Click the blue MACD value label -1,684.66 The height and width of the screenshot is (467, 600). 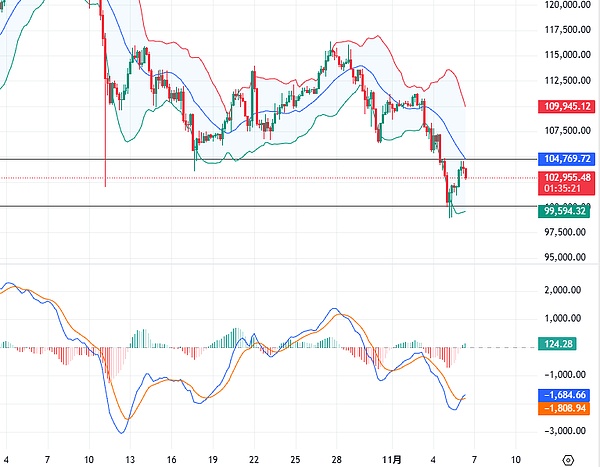[x=565, y=395]
